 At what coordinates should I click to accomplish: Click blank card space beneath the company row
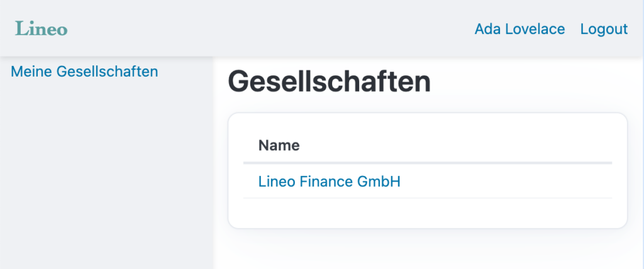(428, 212)
